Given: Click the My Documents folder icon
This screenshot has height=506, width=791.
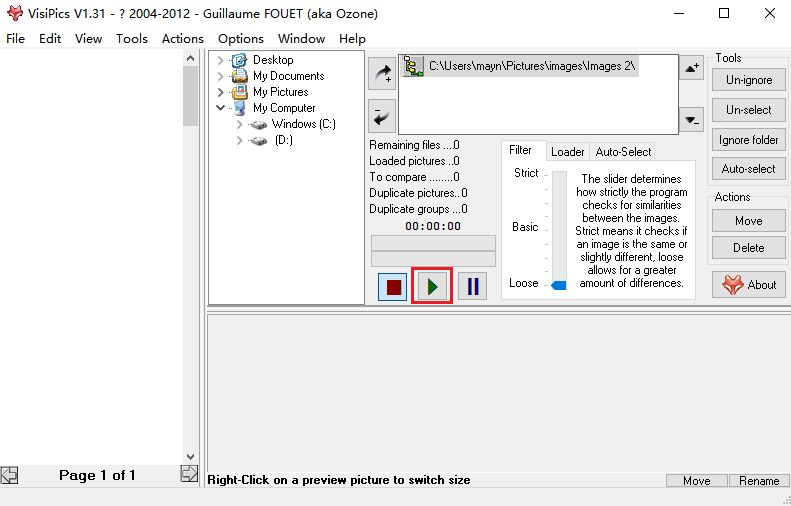Looking at the screenshot, I should (239, 76).
